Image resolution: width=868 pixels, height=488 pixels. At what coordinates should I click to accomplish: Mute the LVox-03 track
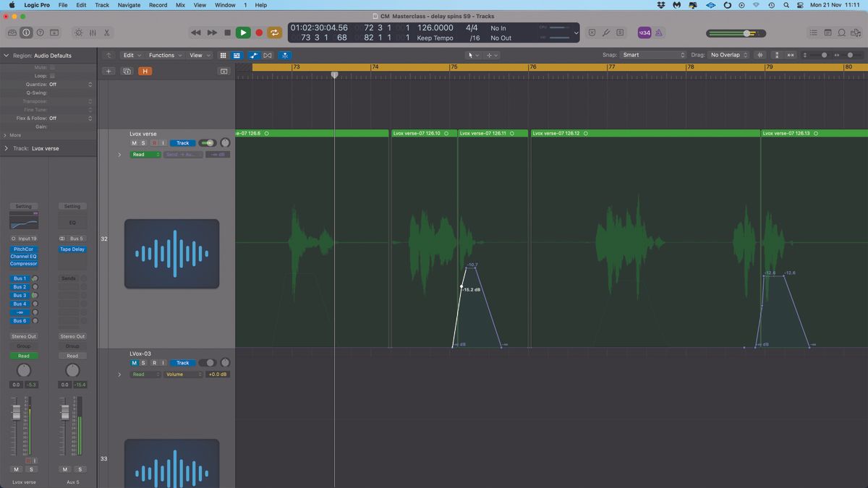pos(134,363)
